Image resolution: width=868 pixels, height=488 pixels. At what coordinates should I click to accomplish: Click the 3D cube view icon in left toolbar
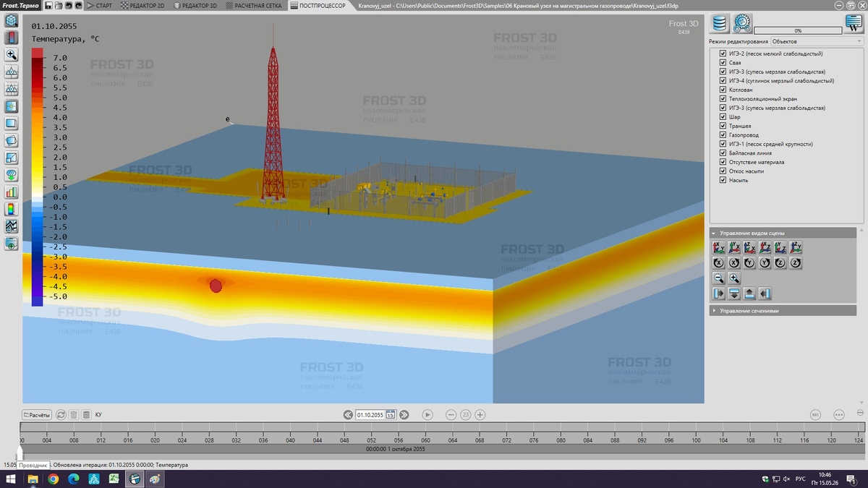tap(12, 20)
